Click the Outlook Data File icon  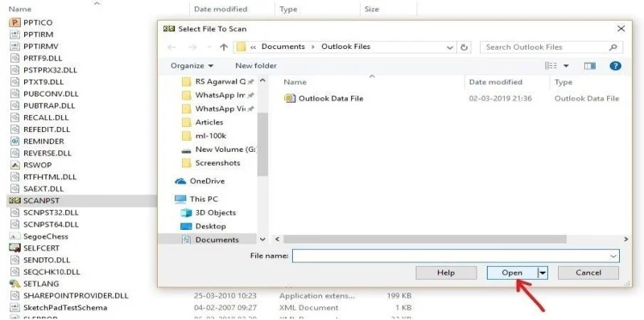pyautogui.click(x=290, y=98)
